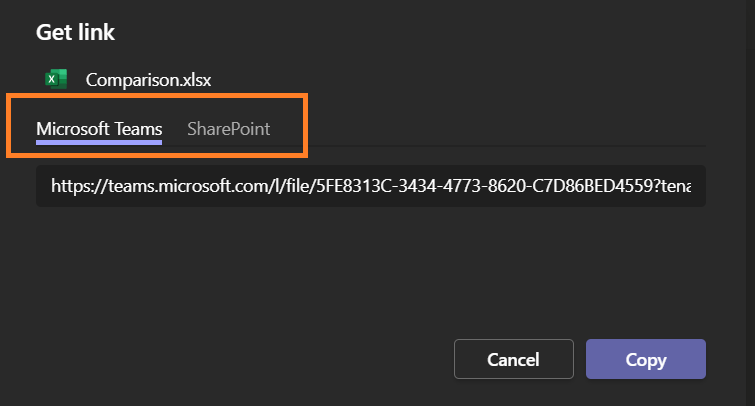Screen dimensions: 755x406
Task: Click the purple underline below Microsoft Teams
Action: point(98,143)
